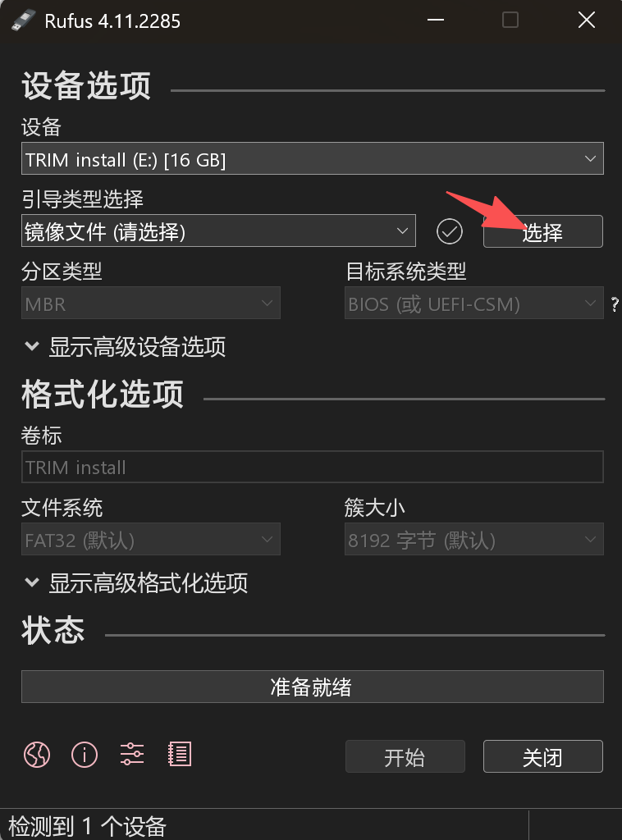Open the BIOS (或 UEFI-CSM) target dropdown
The image size is (622, 840).
coord(473,304)
